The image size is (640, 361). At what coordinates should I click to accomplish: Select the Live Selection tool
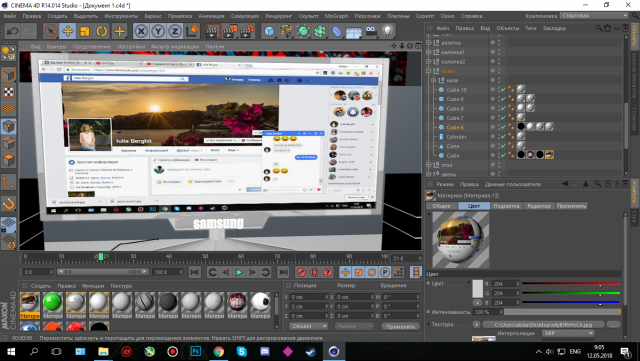point(51,31)
